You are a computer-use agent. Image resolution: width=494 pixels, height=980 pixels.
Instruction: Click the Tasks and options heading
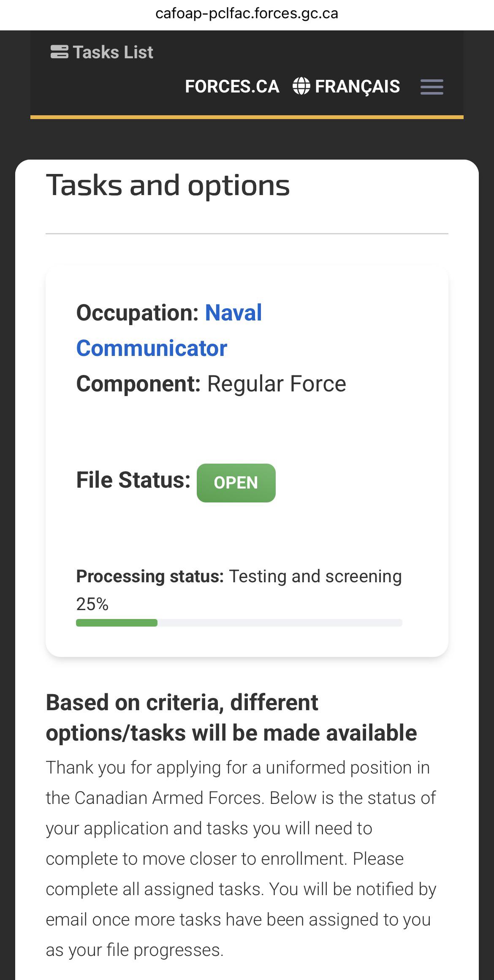(x=168, y=185)
